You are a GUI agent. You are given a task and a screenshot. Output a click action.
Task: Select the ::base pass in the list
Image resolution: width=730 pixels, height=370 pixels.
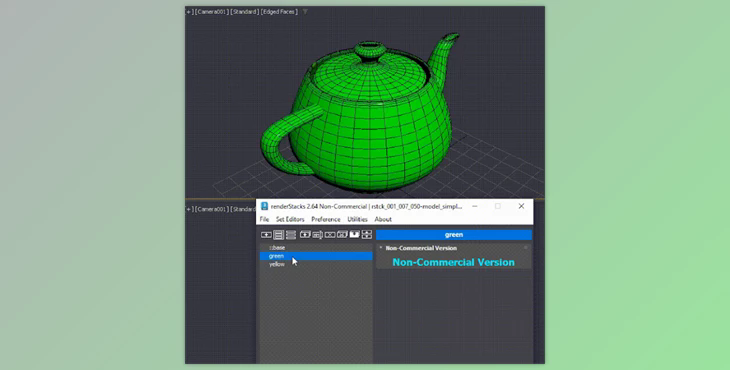(x=316, y=248)
